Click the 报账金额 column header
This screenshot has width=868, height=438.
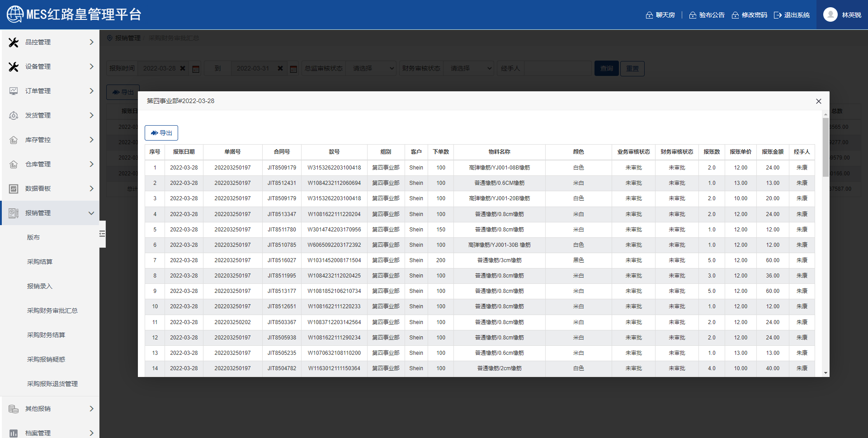coord(772,152)
